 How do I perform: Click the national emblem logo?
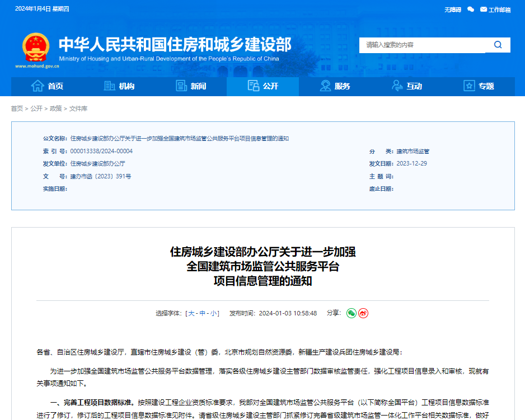pos(36,47)
